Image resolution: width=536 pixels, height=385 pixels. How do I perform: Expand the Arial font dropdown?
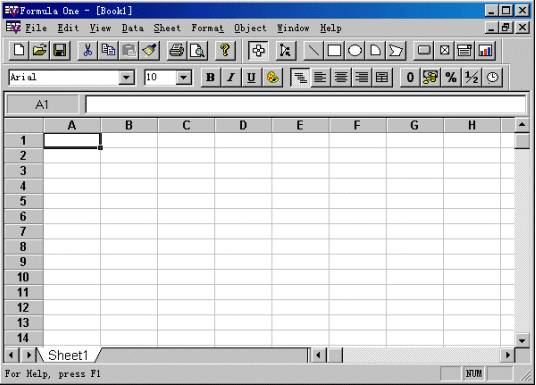coord(126,77)
